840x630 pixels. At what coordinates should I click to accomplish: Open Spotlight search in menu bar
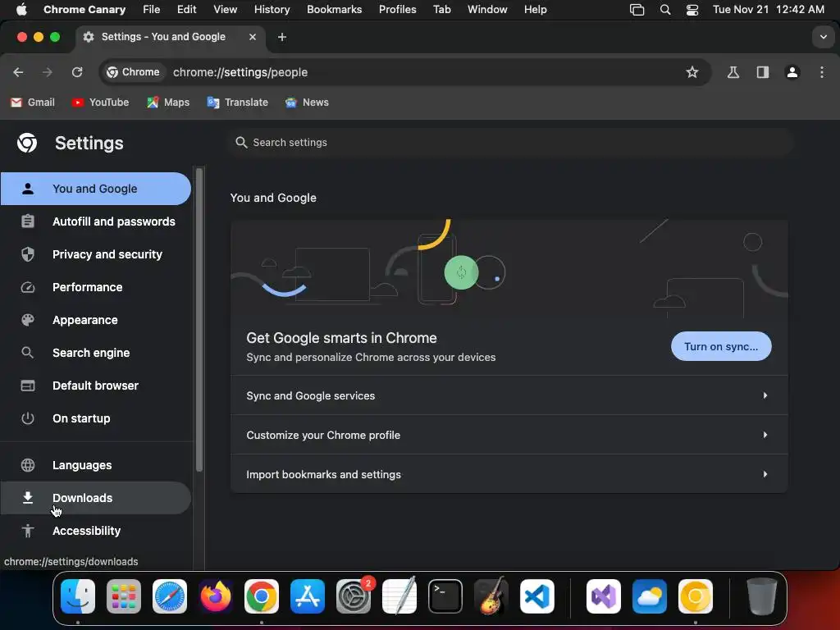click(x=664, y=10)
